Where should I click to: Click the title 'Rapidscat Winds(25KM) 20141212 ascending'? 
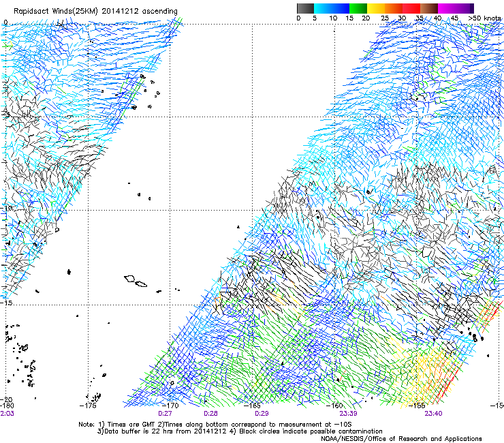95,12
